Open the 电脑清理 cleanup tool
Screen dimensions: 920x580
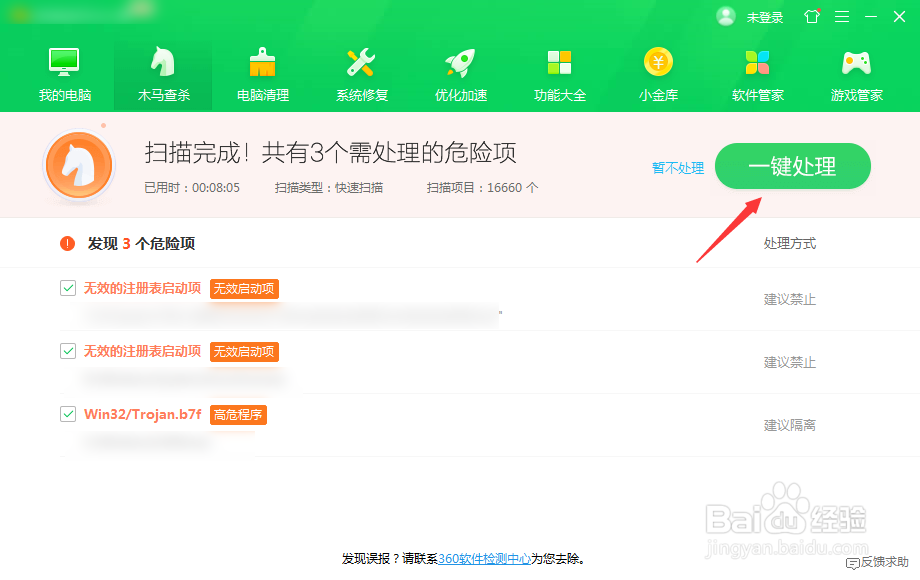pyautogui.click(x=262, y=70)
